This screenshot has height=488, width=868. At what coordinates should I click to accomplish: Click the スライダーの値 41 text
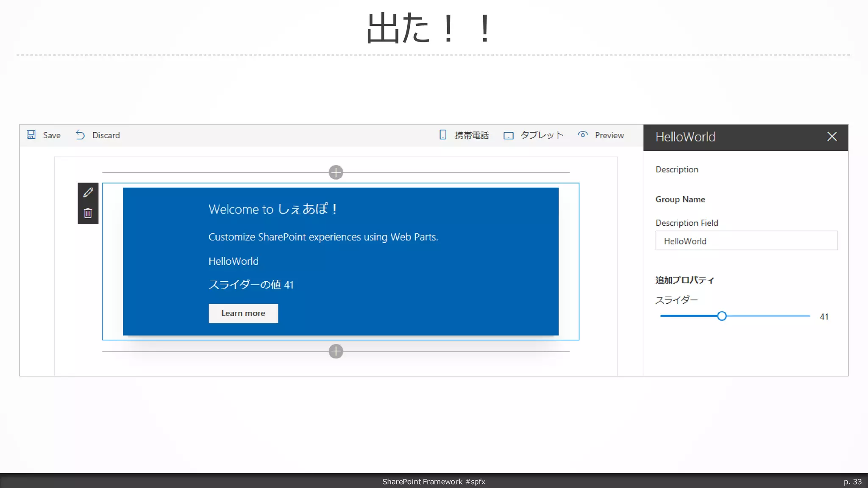pyautogui.click(x=251, y=285)
